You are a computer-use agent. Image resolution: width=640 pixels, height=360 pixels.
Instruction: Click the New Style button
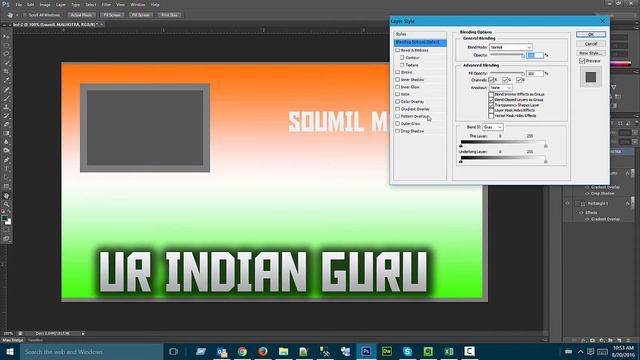click(591, 53)
